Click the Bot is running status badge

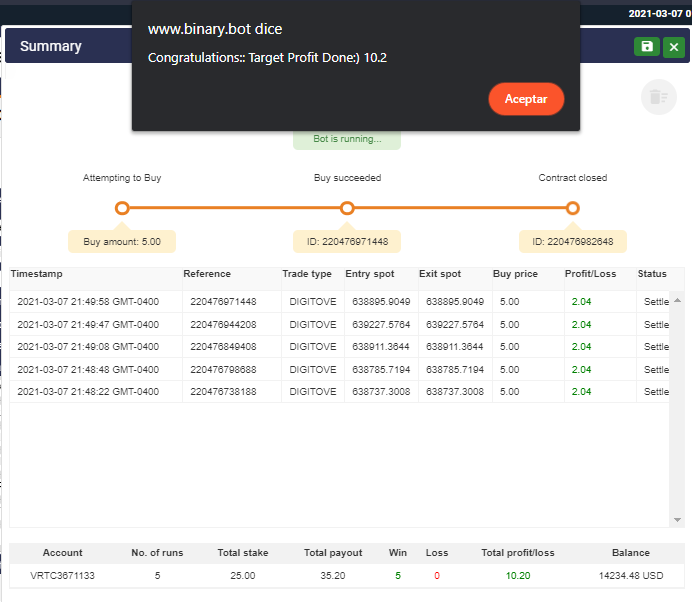point(347,139)
